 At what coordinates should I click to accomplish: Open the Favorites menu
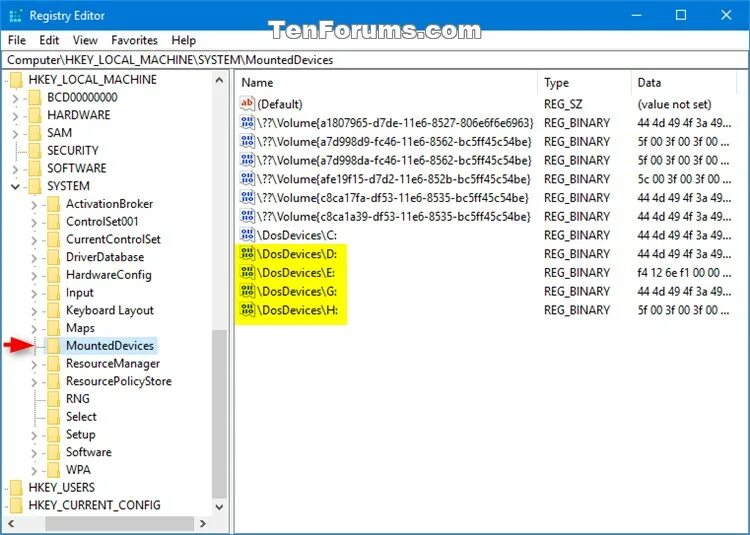point(134,40)
